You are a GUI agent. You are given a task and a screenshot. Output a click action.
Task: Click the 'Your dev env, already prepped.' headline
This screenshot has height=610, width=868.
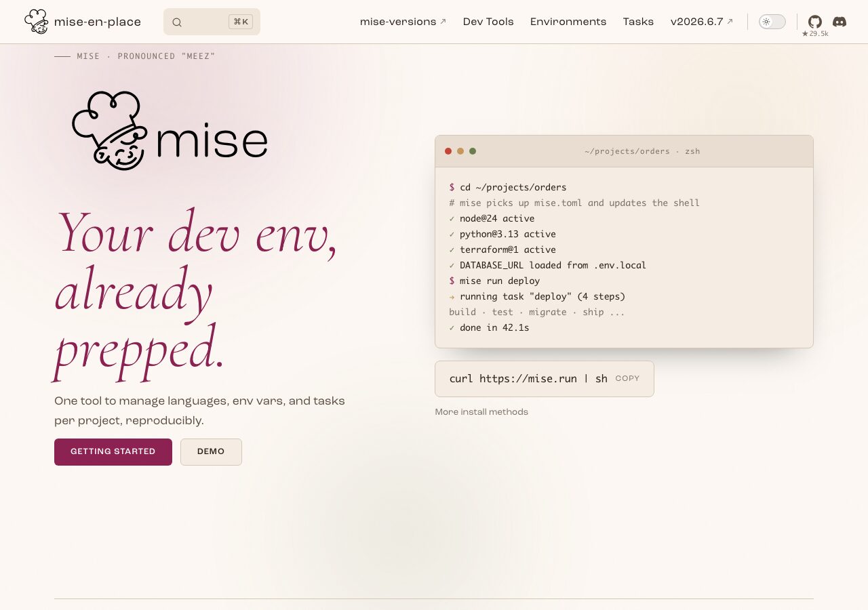[196, 294]
